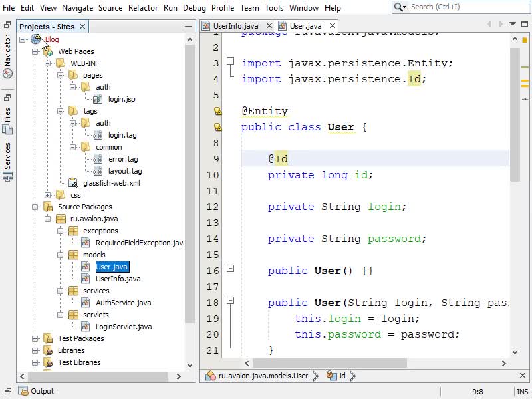This screenshot has width=532, height=399.
Task: Select User.java in the project tree
Action: 112,267
